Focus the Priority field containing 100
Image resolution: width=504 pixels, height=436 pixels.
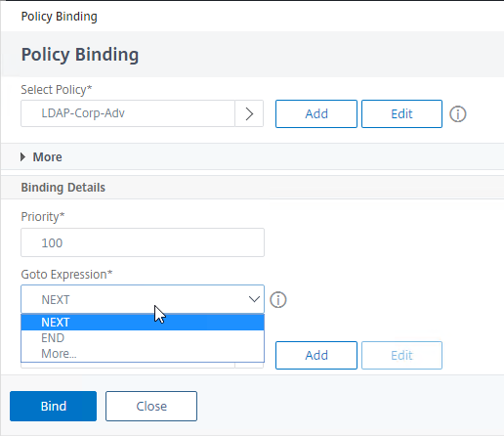point(143,242)
